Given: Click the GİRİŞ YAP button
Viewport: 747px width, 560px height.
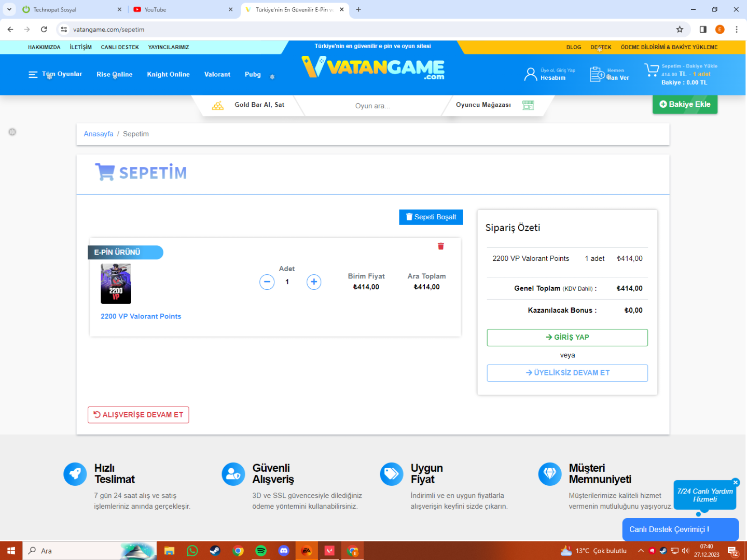Looking at the screenshot, I should point(568,338).
